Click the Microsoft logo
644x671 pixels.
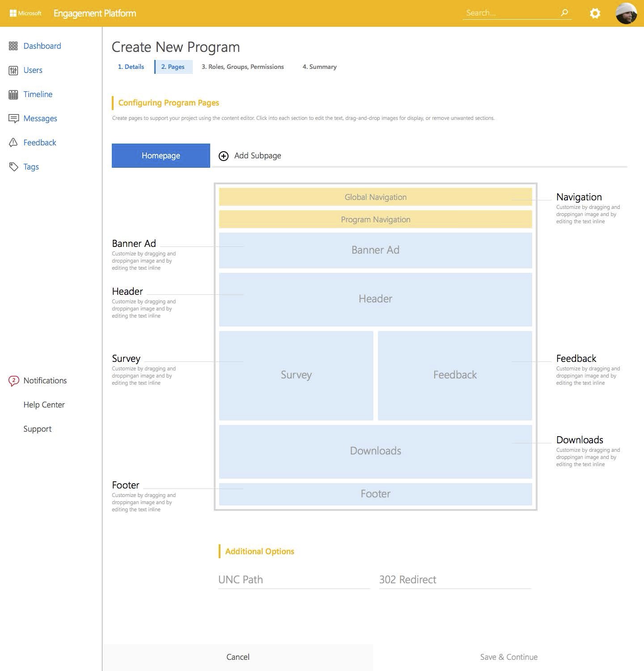click(25, 13)
